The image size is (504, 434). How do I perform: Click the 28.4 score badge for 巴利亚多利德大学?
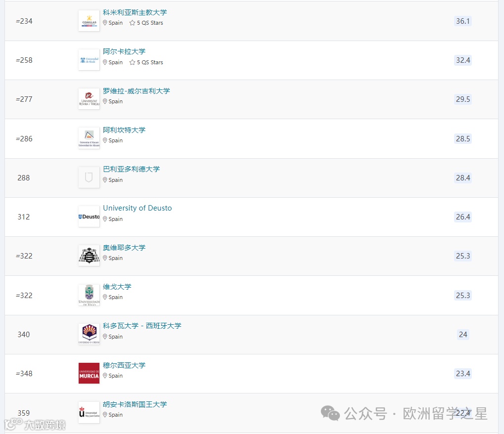click(462, 177)
